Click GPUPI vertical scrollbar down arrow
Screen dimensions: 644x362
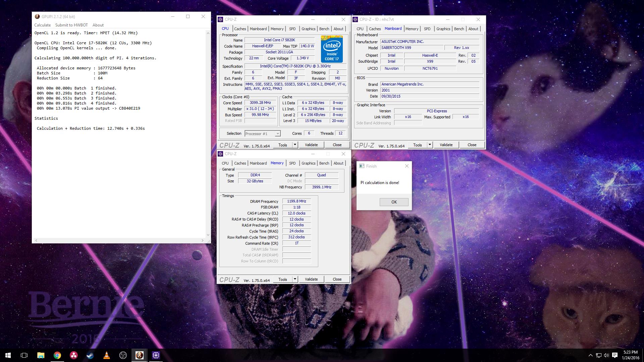tap(208, 235)
